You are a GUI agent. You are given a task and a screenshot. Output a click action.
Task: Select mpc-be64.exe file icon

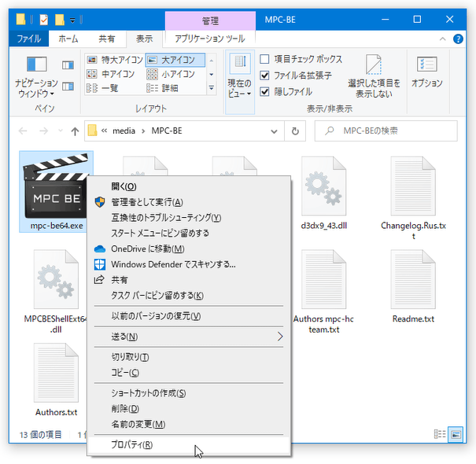57,192
